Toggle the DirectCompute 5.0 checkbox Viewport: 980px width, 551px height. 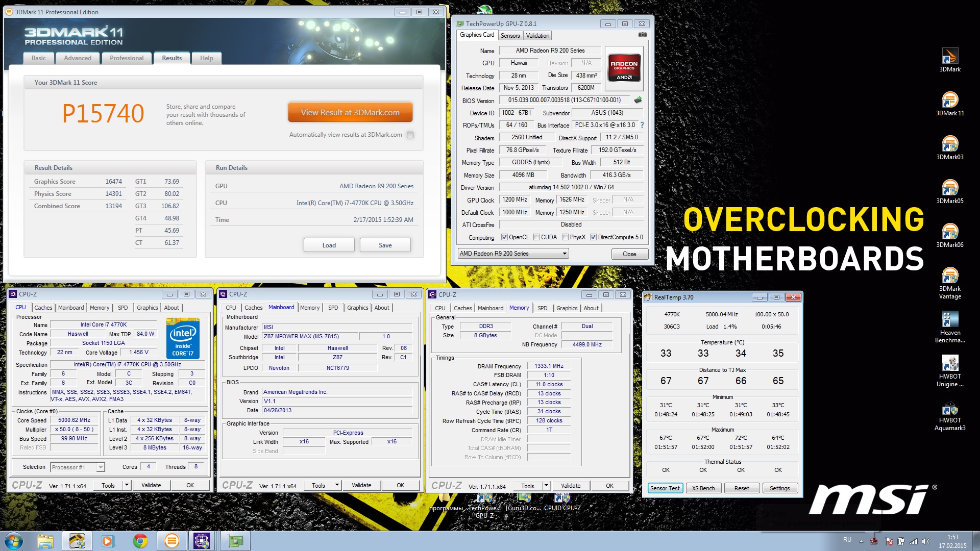point(593,237)
